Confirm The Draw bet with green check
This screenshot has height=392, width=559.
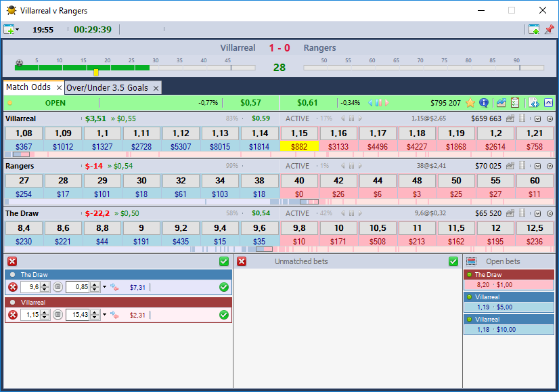pos(224,287)
